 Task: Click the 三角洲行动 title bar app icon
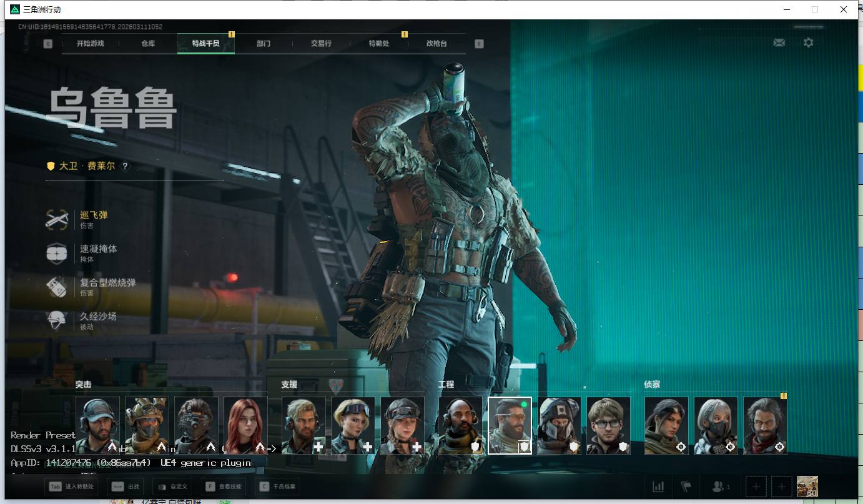click(x=15, y=9)
